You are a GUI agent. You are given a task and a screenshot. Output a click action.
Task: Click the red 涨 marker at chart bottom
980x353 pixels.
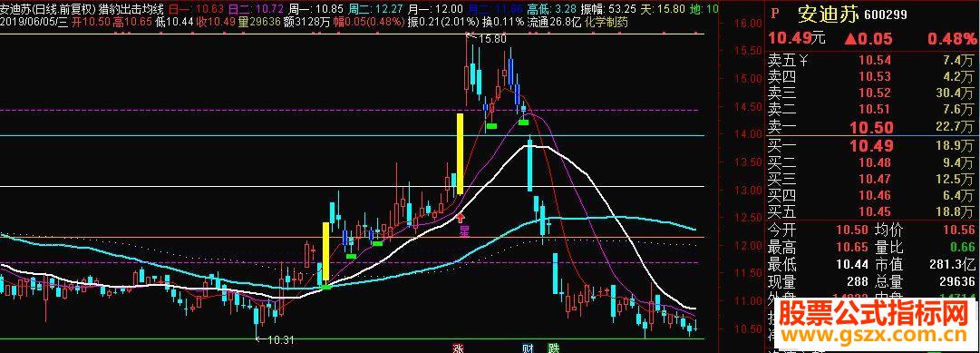459,348
